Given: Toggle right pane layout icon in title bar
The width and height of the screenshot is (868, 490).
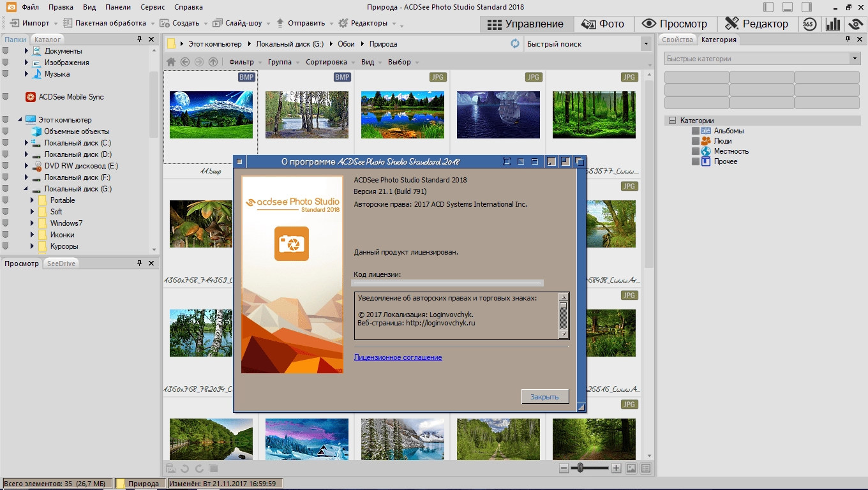Looking at the screenshot, I should pos(807,7).
